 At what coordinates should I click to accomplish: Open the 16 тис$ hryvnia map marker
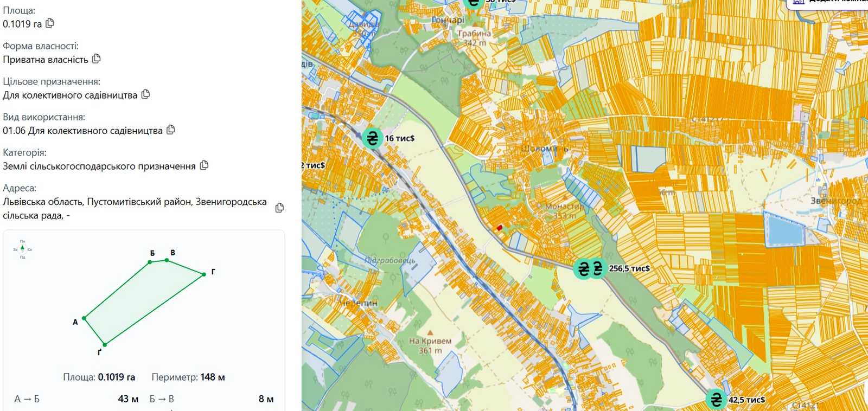tap(372, 138)
